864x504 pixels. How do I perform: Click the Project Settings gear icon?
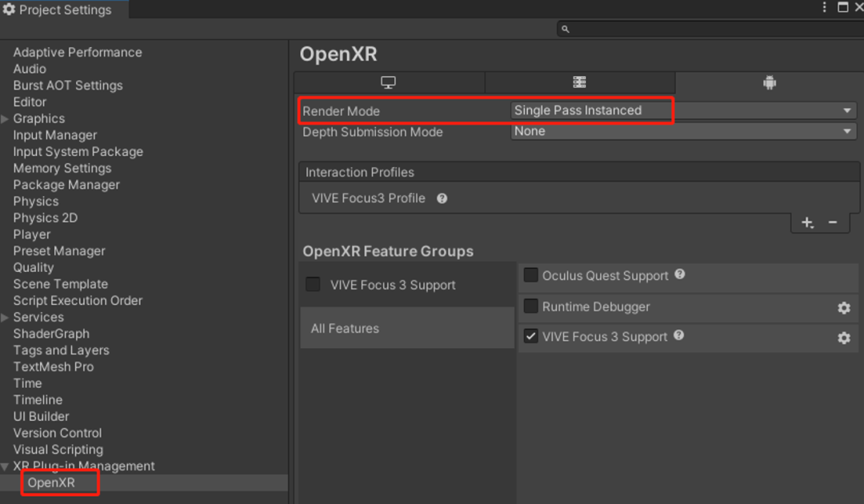(10, 10)
